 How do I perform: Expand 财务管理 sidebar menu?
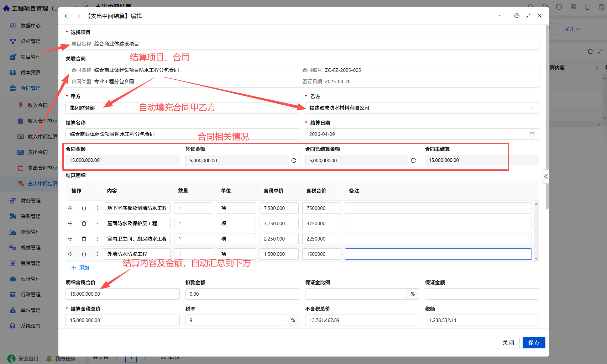click(30, 201)
